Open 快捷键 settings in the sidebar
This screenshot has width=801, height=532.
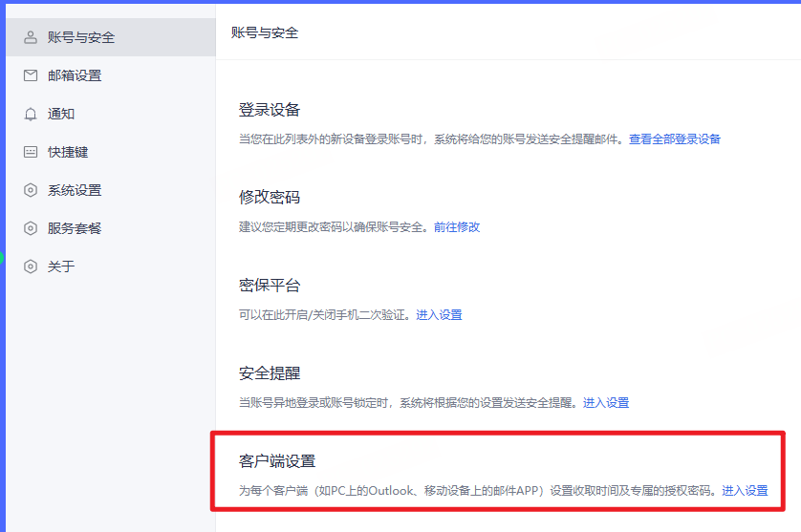pyautogui.click(x=110, y=152)
